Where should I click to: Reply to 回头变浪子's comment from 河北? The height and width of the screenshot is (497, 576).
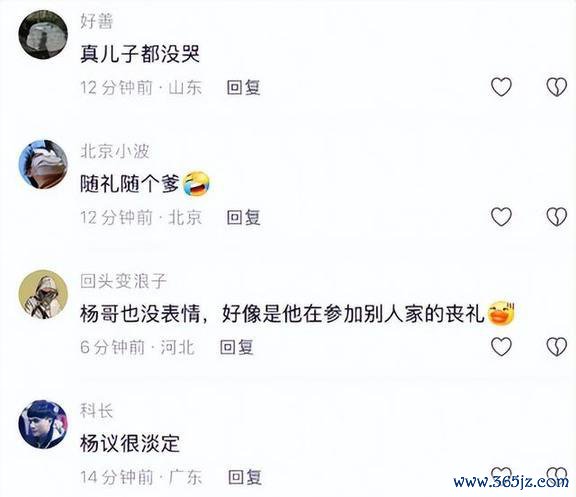tap(237, 347)
